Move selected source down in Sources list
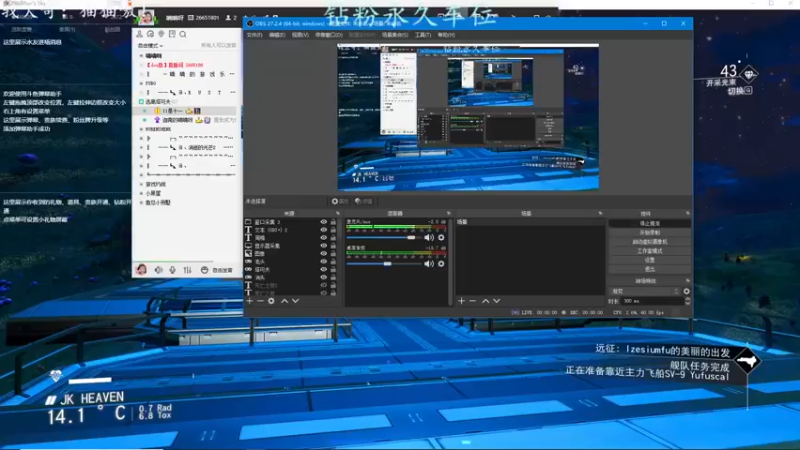Viewport: 800px width, 450px height. [x=295, y=301]
